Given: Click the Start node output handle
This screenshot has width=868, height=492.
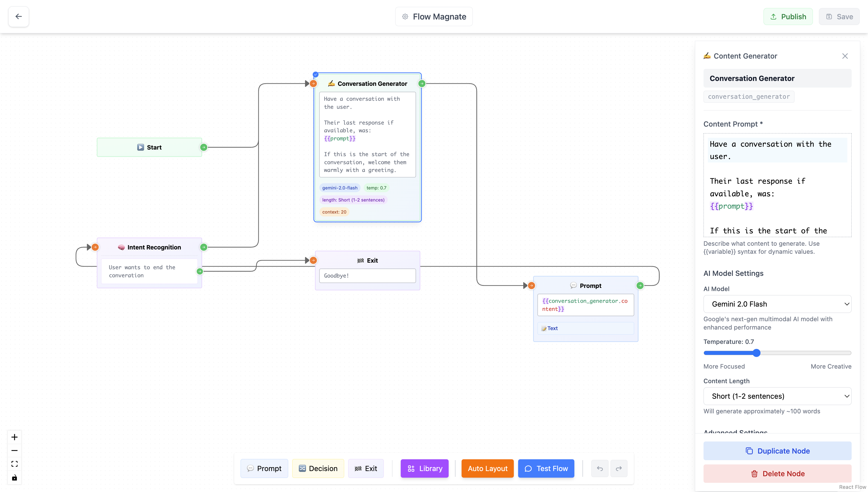Looking at the screenshot, I should (204, 147).
